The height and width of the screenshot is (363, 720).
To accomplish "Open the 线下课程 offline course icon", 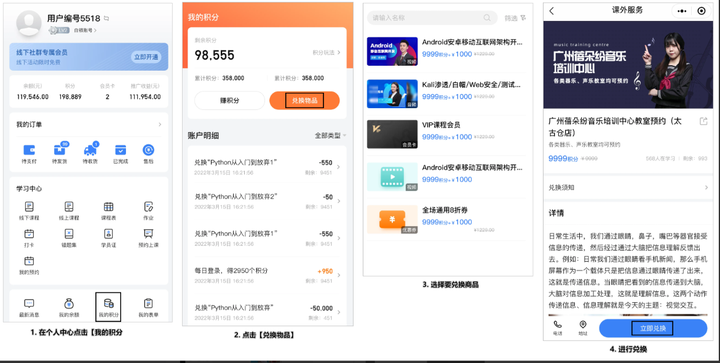I will (x=29, y=207).
